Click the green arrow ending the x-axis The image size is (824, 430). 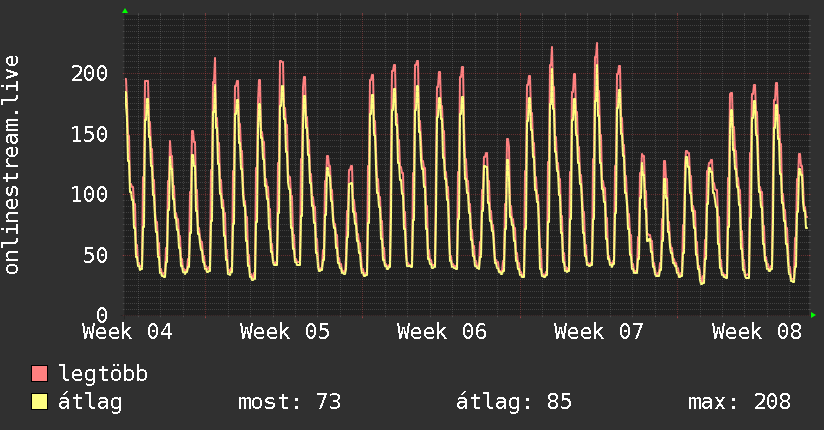pos(813,315)
